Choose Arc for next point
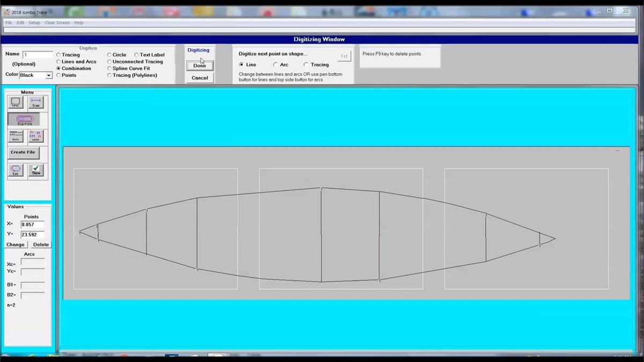The height and width of the screenshot is (362, 644). [x=281, y=64]
